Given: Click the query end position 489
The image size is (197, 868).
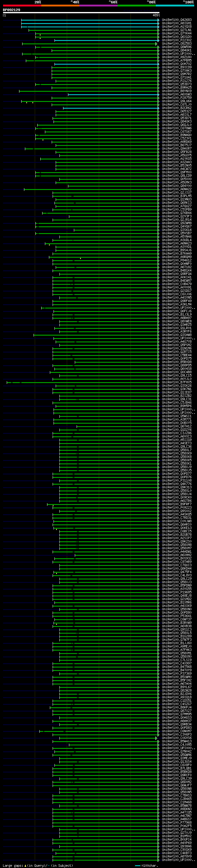Looking at the screenshot, I should [x=155, y=15].
